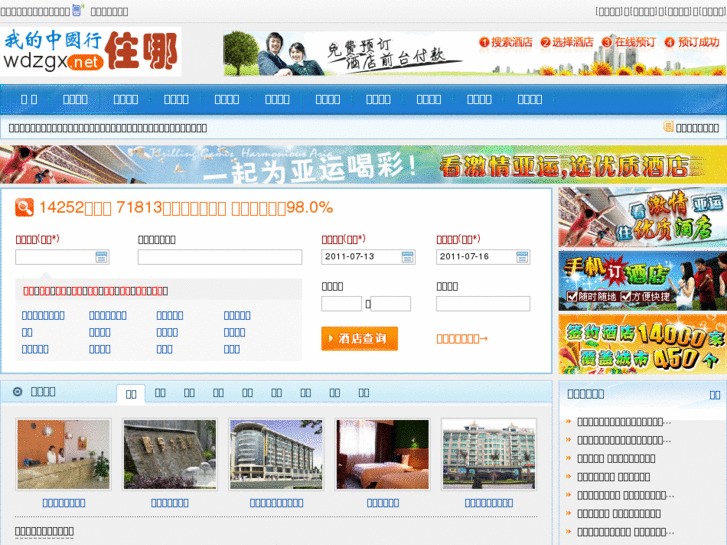Focus the empty city box with picker icon
The width and height of the screenshot is (727, 545).
[x=62, y=257]
